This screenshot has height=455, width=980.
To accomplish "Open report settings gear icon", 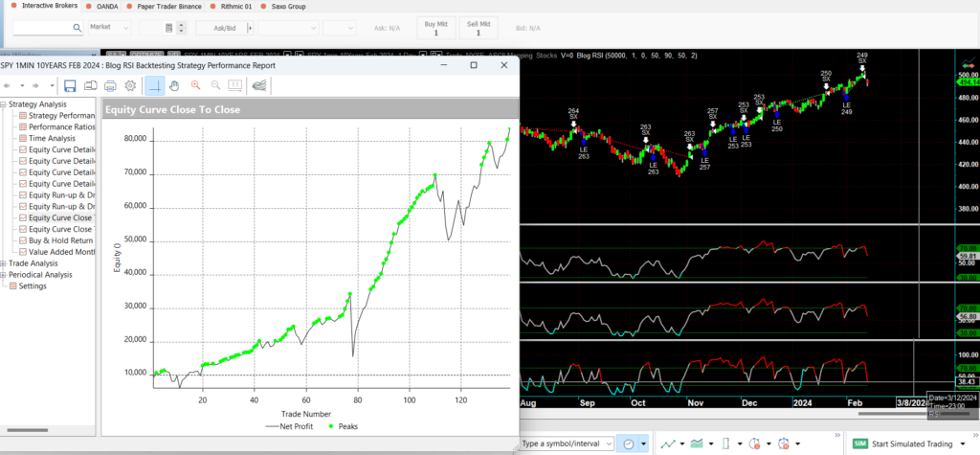I will point(130,86).
